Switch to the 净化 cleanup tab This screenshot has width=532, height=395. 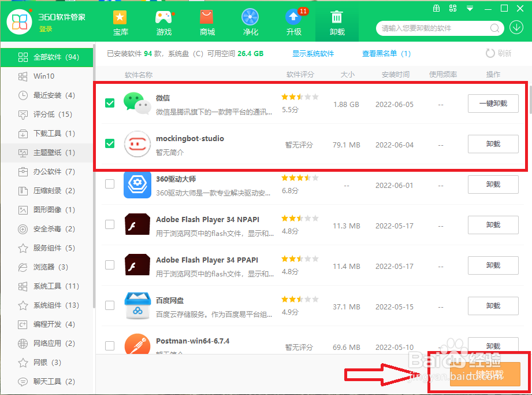click(250, 23)
